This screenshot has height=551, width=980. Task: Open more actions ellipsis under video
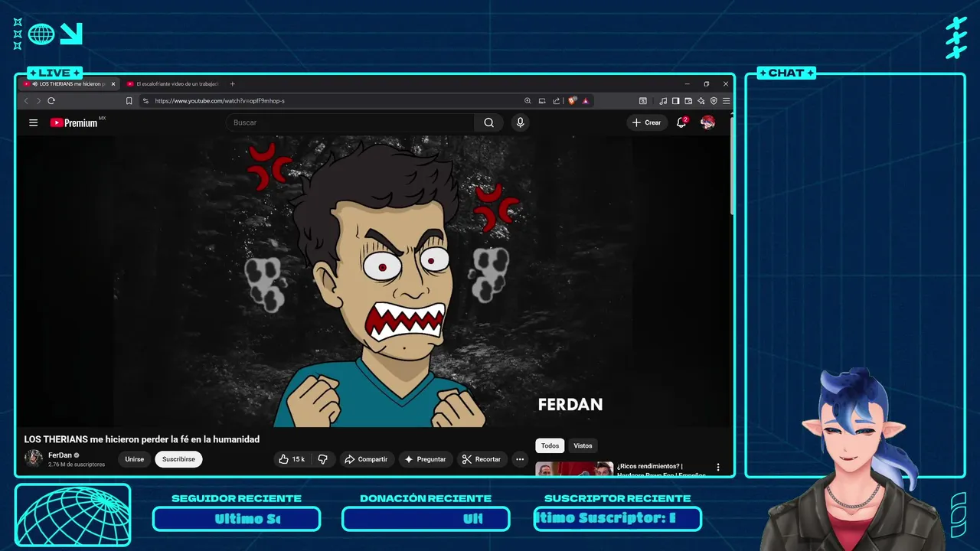pos(520,459)
